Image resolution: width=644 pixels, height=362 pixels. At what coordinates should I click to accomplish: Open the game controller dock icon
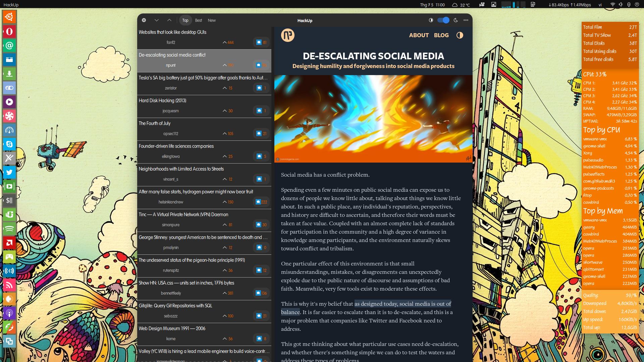[9, 257]
